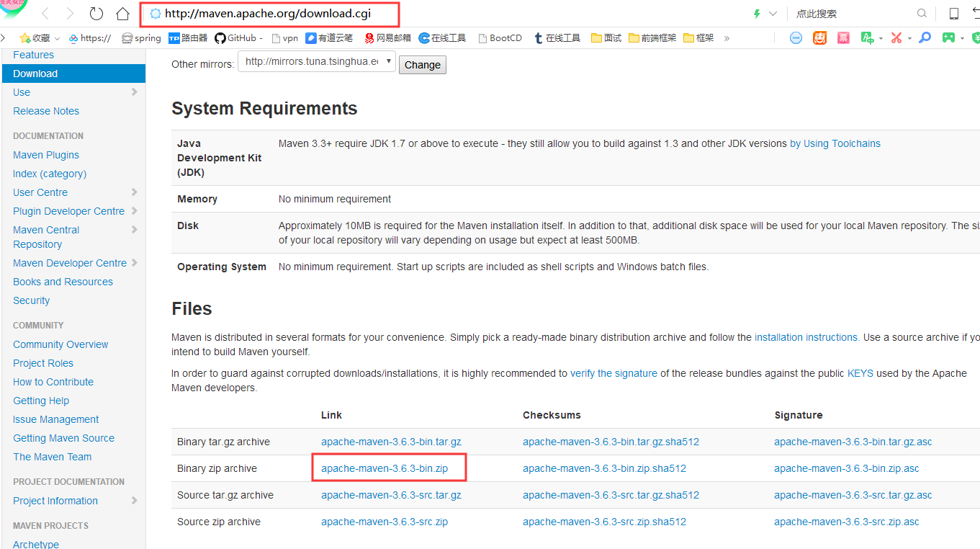980x549 pixels.
Task: Click the address bar URL field
Action: 269,14
